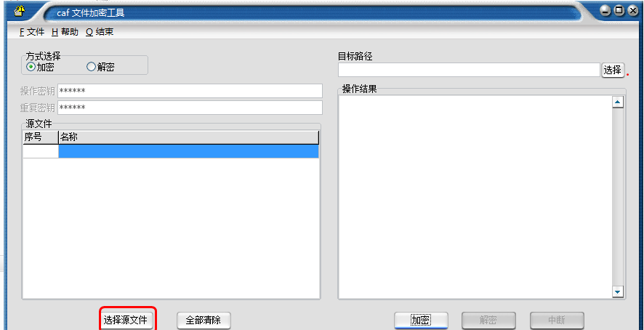Click the house app icon in title bar
The image size is (644, 330).
(x=20, y=10)
